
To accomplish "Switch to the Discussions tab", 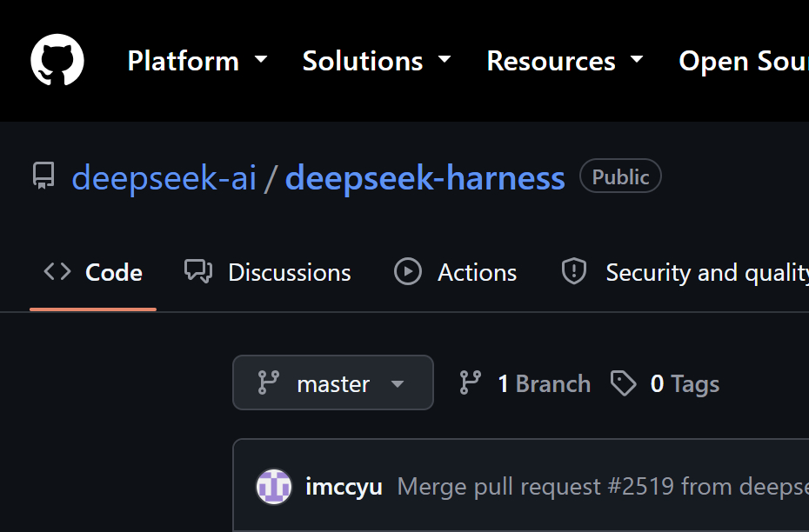I will click(x=268, y=272).
